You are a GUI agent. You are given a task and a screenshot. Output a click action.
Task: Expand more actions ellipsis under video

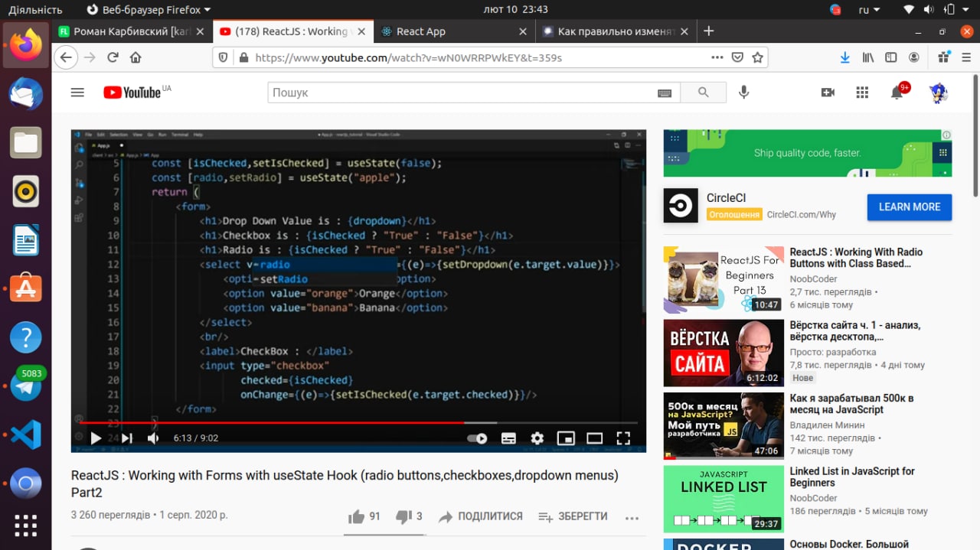point(631,518)
